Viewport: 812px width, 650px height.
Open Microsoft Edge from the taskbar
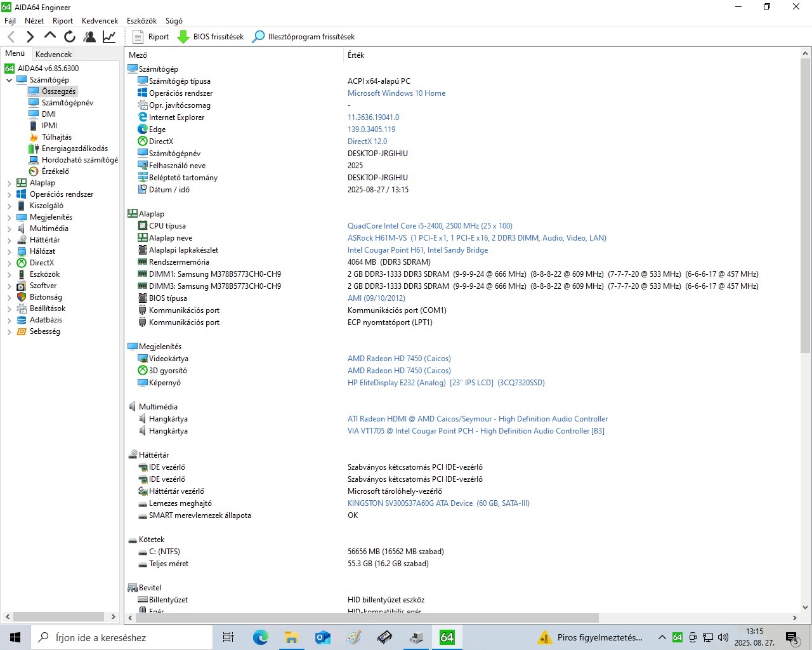(260, 637)
